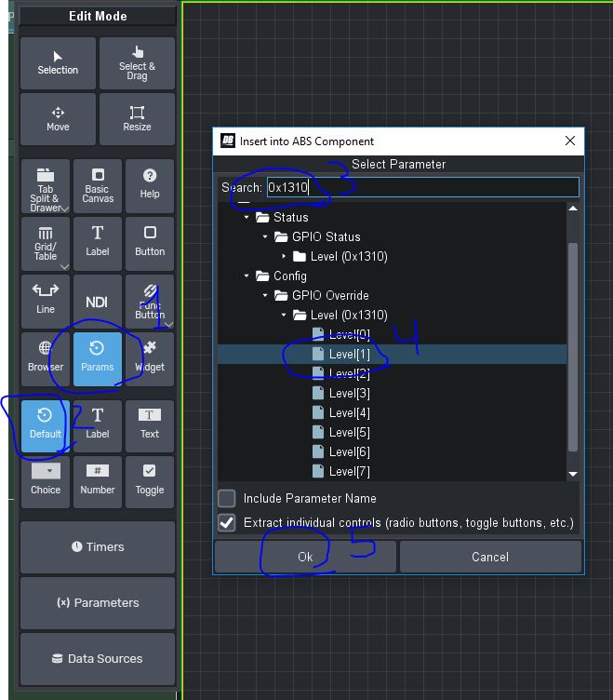Select the Level[6] parameter
The height and width of the screenshot is (700, 613).
pos(350,452)
